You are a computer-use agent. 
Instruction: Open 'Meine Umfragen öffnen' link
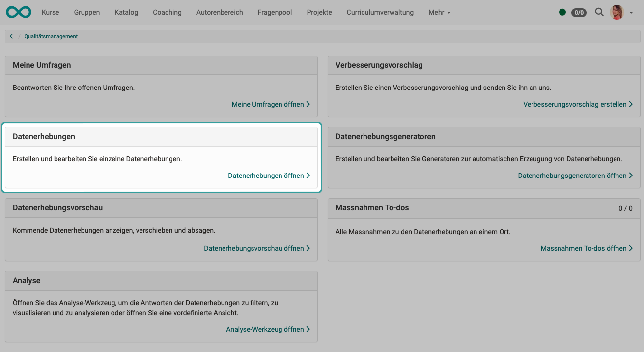click(267, 104)
